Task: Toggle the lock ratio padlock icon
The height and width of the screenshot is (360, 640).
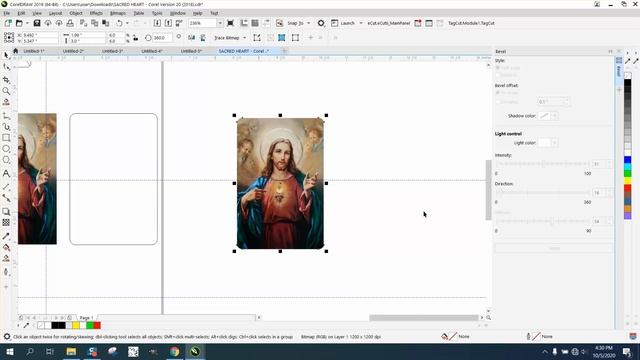Action: pos(136,38)
